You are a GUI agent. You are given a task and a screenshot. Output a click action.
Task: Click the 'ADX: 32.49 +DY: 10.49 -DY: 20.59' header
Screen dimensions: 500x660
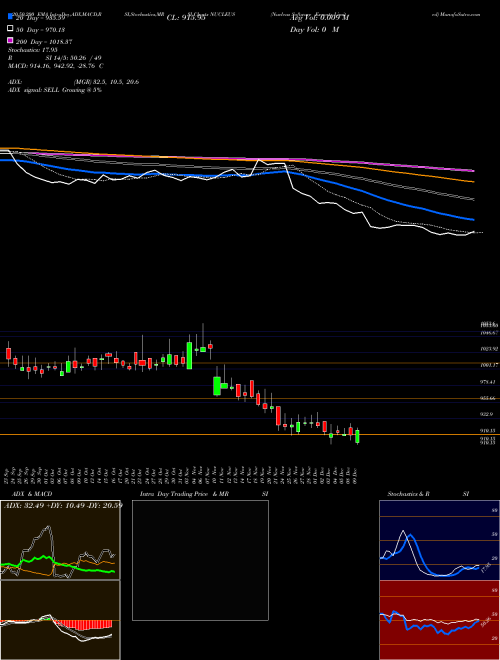pyautogui.click(x=63, y=505)
